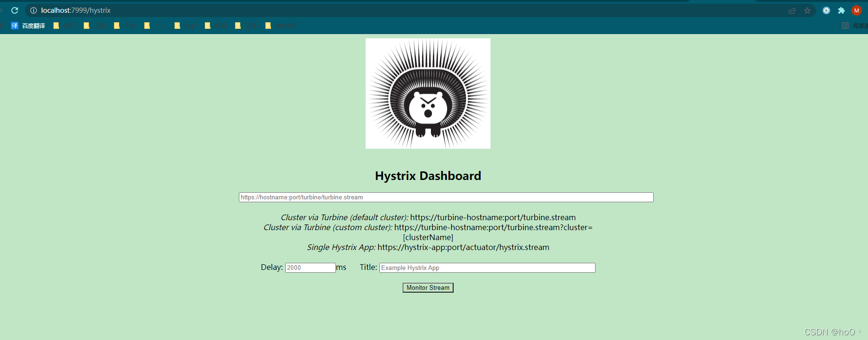This screenshot has height=340, width=868.
Task: View site information icon next to URL
Action: tap(34, 10)
